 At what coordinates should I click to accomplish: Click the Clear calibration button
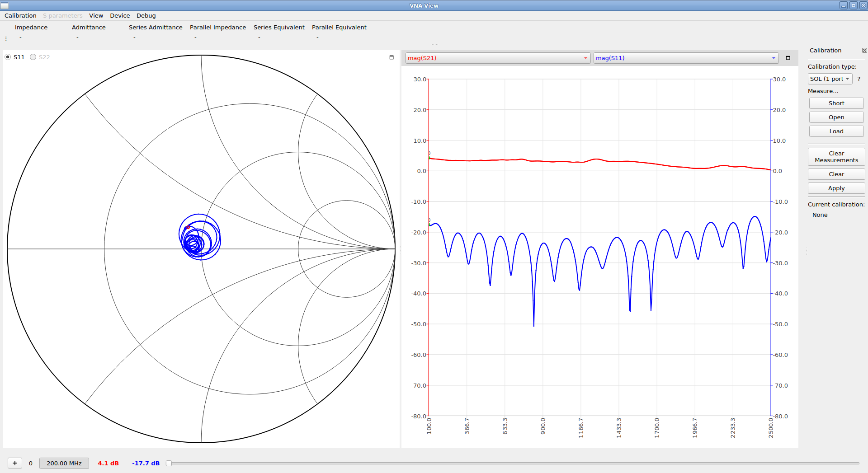click(x=836, y=174)
